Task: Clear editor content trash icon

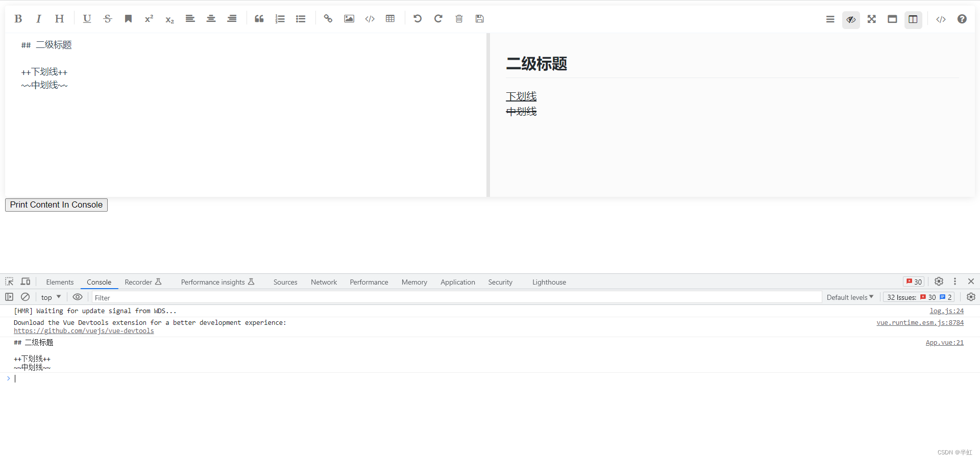Action: coord(459,19)
